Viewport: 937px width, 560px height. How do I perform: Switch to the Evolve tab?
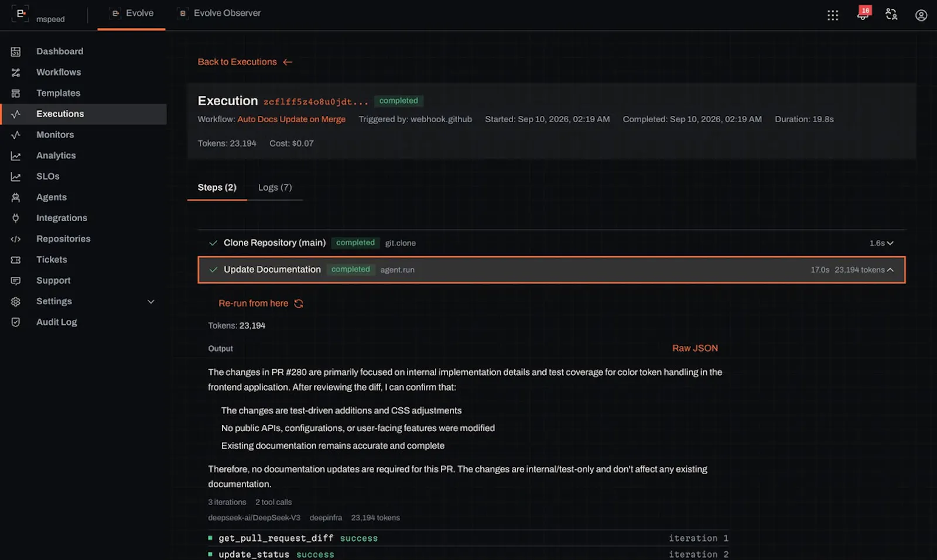(x=132, y=13)
